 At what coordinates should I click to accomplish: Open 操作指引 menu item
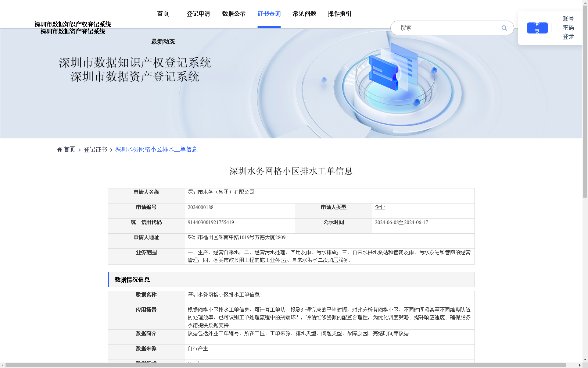tap(340, 14)
